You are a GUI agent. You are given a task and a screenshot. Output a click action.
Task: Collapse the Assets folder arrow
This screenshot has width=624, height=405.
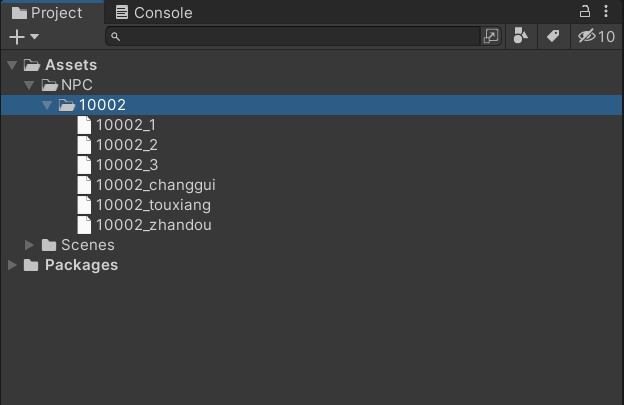(x=12, y=65)
